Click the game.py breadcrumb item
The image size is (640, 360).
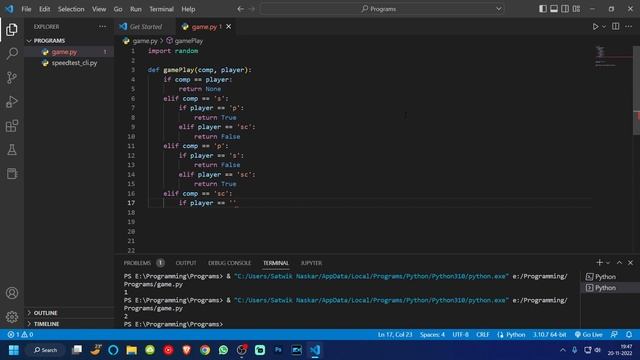pyautogui.click(x=140, y=41)
